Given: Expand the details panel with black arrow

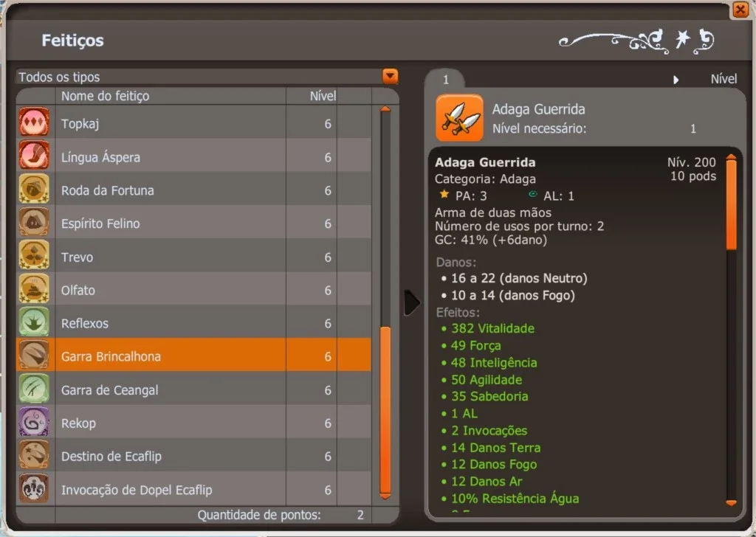Looking at the screenshot, I should click(x=411, y=303).
